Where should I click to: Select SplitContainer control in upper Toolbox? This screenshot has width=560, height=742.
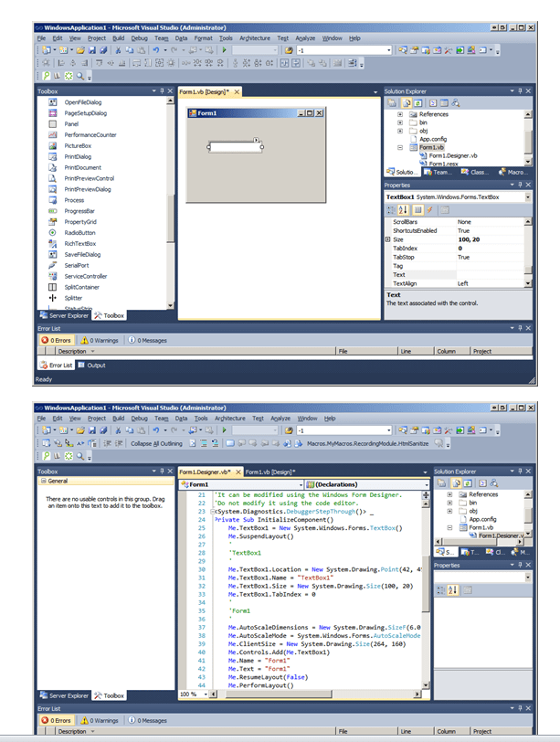(x=81, y=287)
